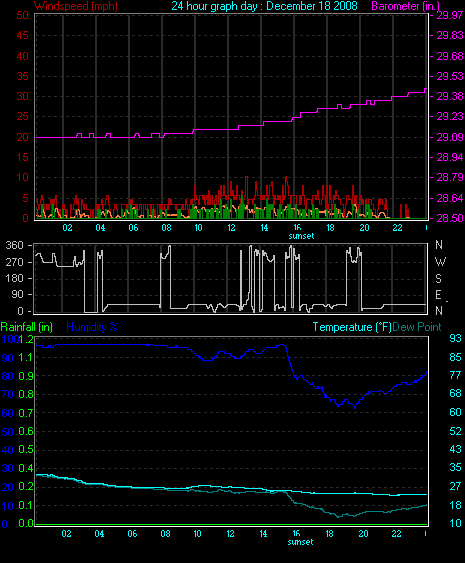Click the 50 mph windspeed scale value
Image resolution: width=465 pixels, height=563 pixels.
coord(22,15)
